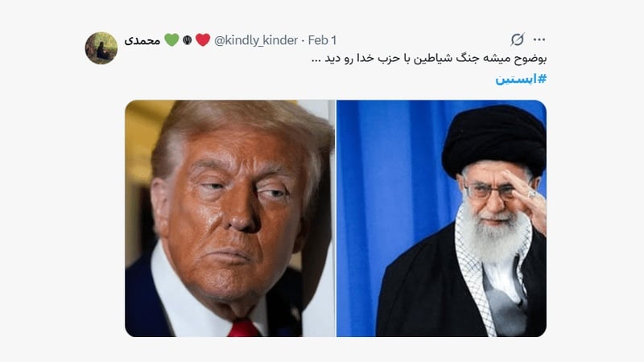Screen dimensions: 644x362
Task: Click the trailing ellipsis ending the tweet text
Action: [x=316, y=60]
